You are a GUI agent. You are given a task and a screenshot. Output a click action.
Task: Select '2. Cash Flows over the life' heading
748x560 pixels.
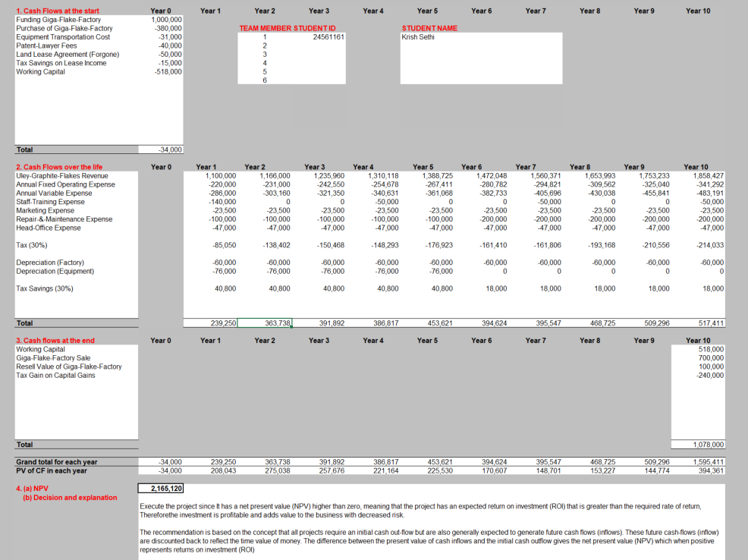pyautogui.click(x=59, y=167)
